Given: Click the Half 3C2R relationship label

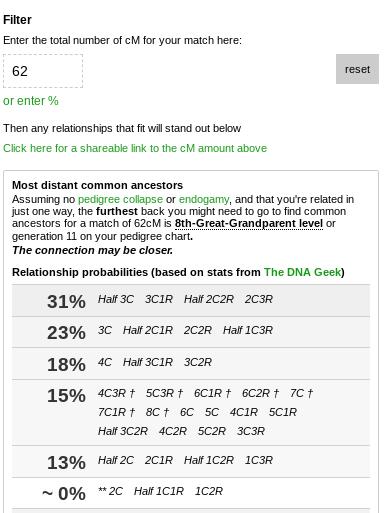Looking at the screenshot, I should (x=123, y=431).
